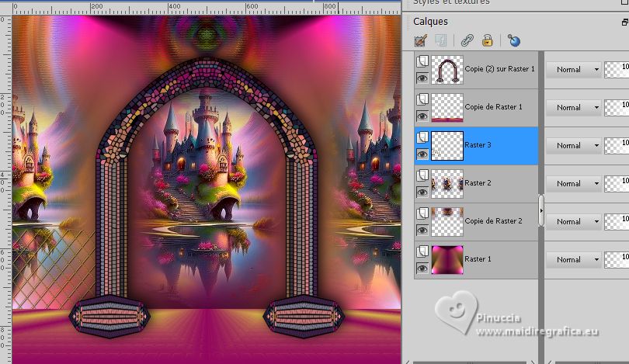Adjust opacity slider of Raster 3 layer
The height and width of the screenshot is (364, 629).
coord(617,146)
